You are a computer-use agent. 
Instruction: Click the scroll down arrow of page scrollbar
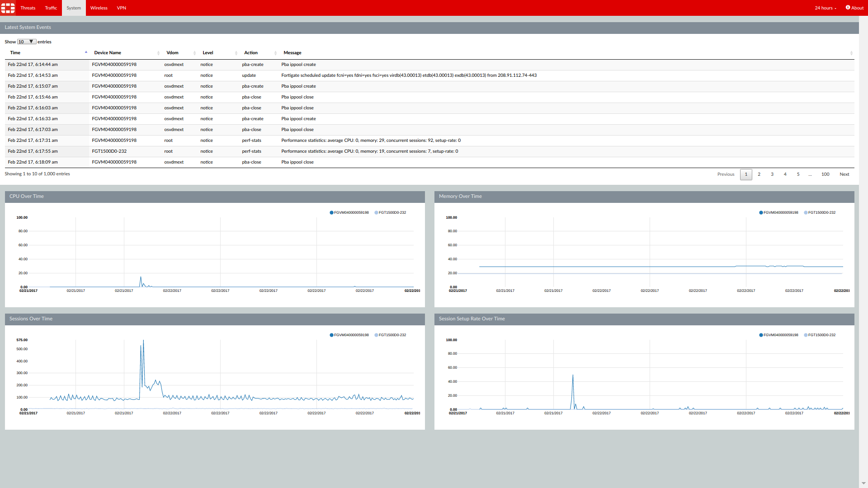(863, 483)
